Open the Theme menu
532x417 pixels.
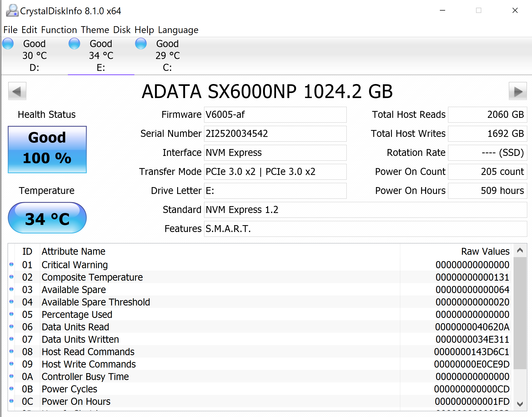coord(95,30)
